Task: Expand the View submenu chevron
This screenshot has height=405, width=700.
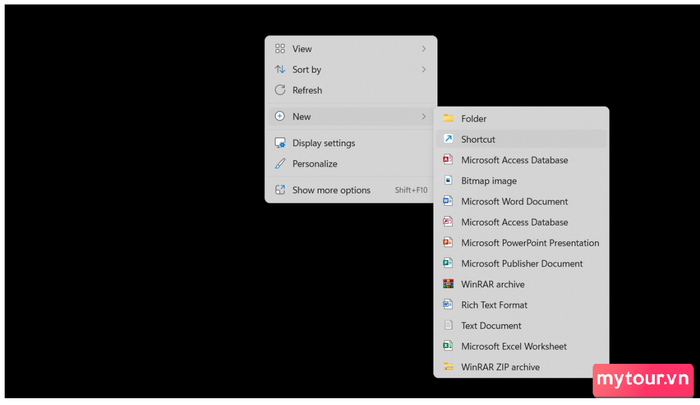Action: (x=424, y=49)
